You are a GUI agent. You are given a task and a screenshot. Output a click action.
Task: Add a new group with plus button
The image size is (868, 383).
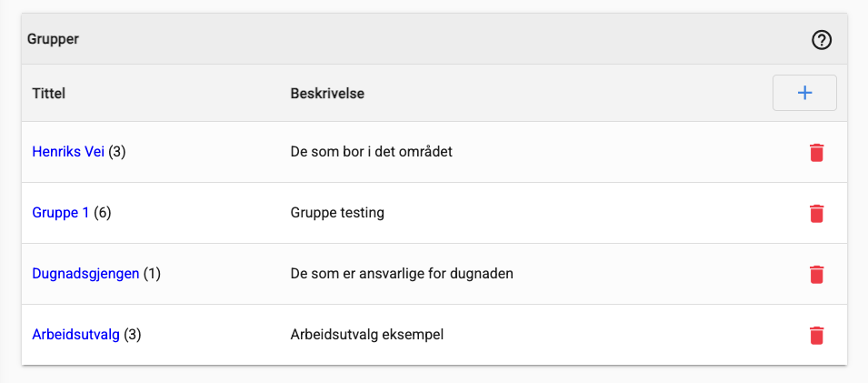coord(804,93)
